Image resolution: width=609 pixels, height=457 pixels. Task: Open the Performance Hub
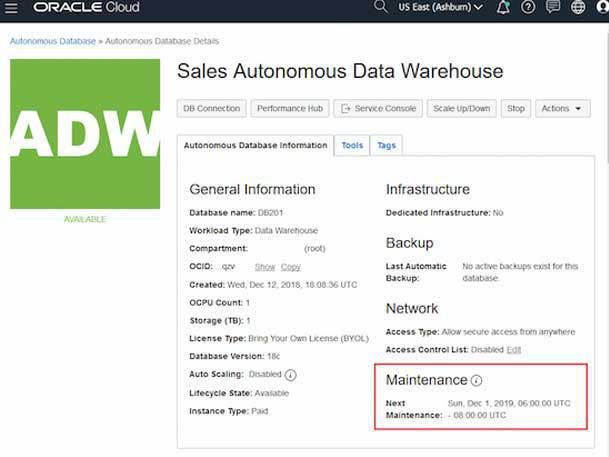click(289, 108)
